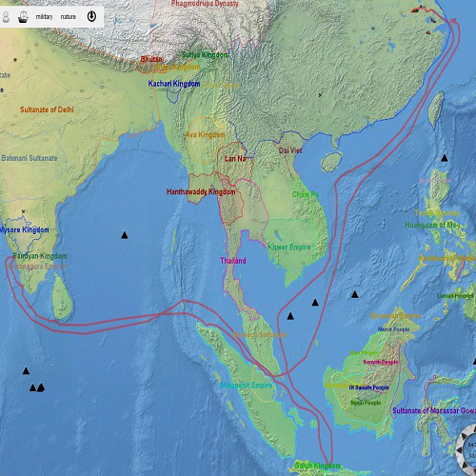Select the sailing ship icon in the toolbar
Viewport: 476px width, 476px height.
click(23, 17)
